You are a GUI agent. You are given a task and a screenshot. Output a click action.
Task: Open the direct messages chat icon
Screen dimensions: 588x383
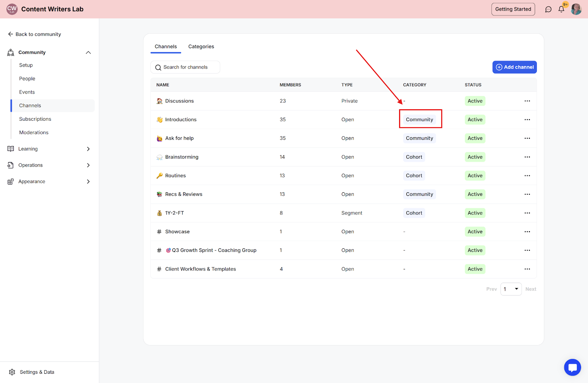548,9
